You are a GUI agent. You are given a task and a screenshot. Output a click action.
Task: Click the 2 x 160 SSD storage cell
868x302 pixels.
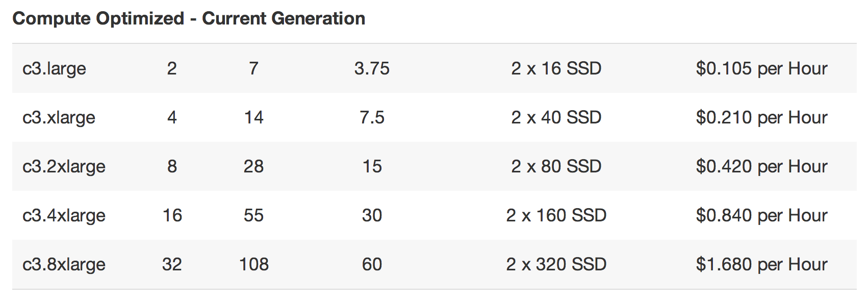pos(556,215)
